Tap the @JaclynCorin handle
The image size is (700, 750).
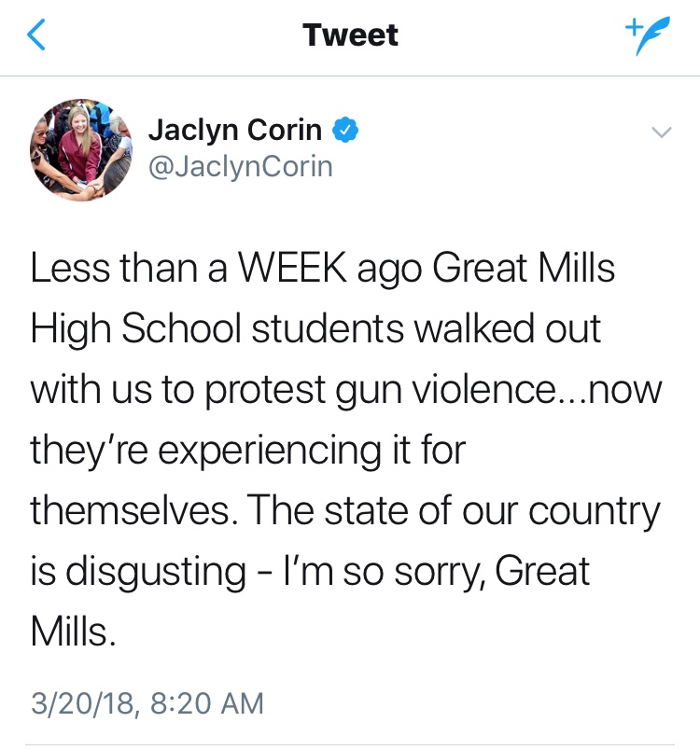(240, 166)
